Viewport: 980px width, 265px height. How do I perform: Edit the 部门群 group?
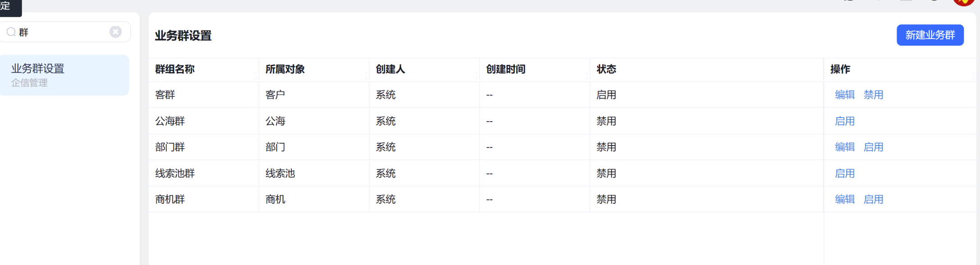click(x=844, y=147)
